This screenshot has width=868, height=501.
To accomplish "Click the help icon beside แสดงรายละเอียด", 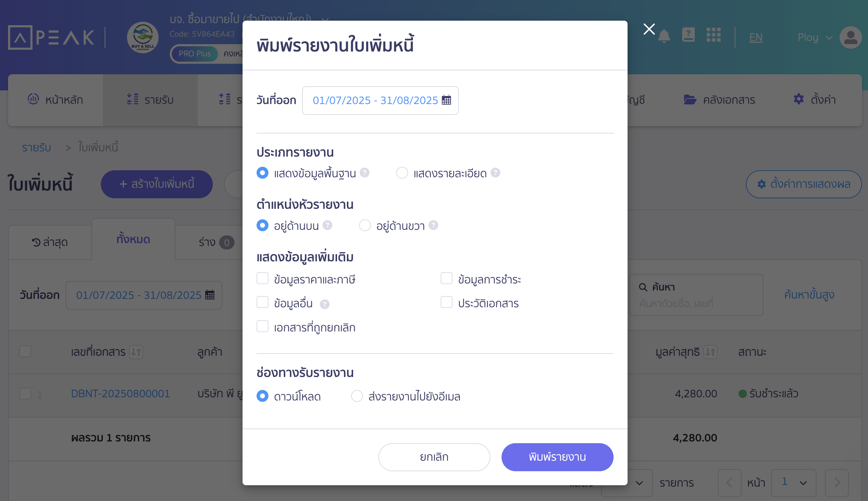I will 495,173.
